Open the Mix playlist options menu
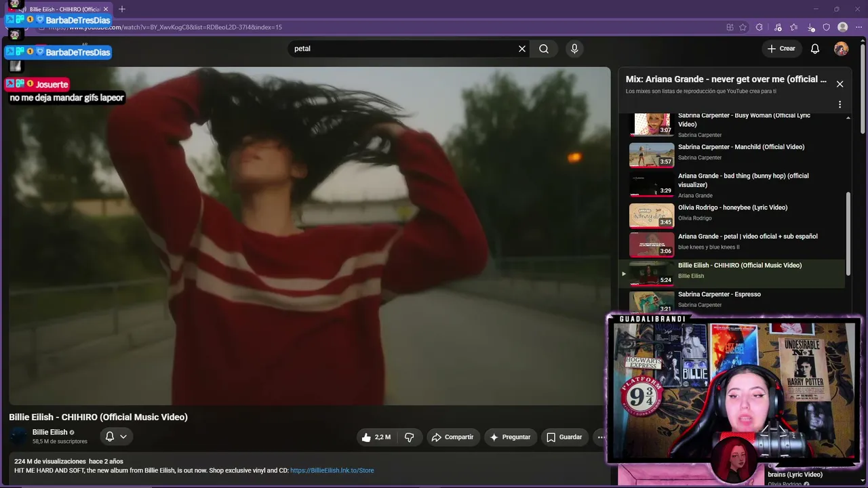This screenshot has width=868, height=488. pyautogui.click(x=840, y=104)
